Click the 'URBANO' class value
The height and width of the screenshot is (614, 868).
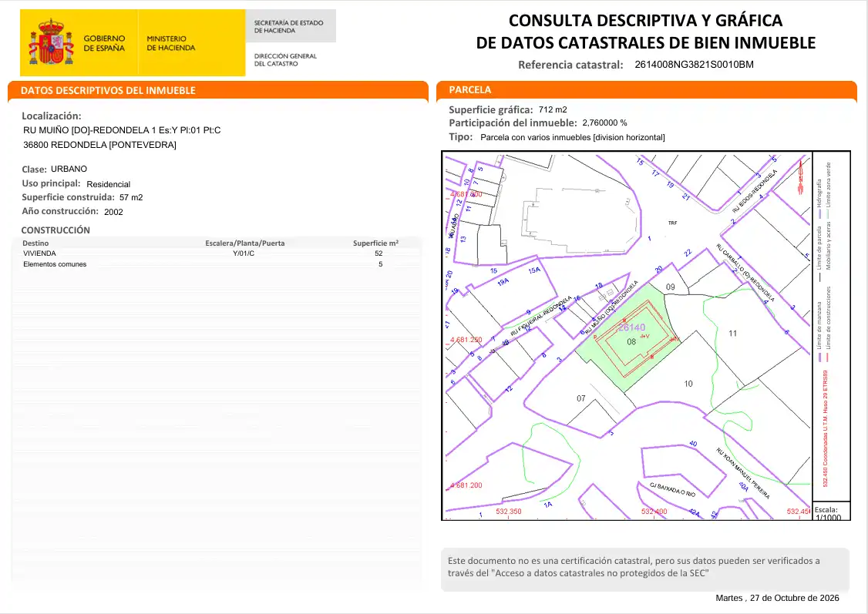coord(69,169)
